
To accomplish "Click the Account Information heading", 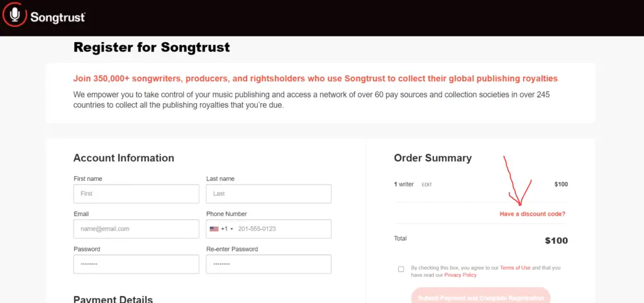I will point(124,158).
